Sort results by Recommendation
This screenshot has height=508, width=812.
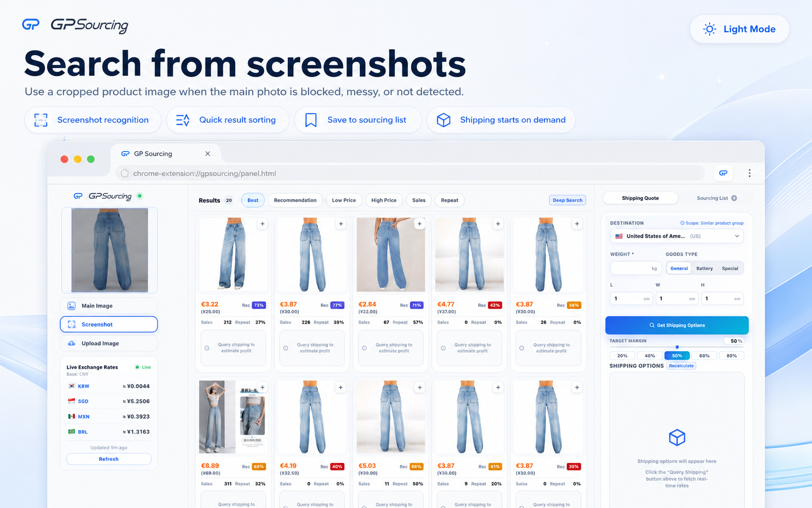(x=295, y=200)
